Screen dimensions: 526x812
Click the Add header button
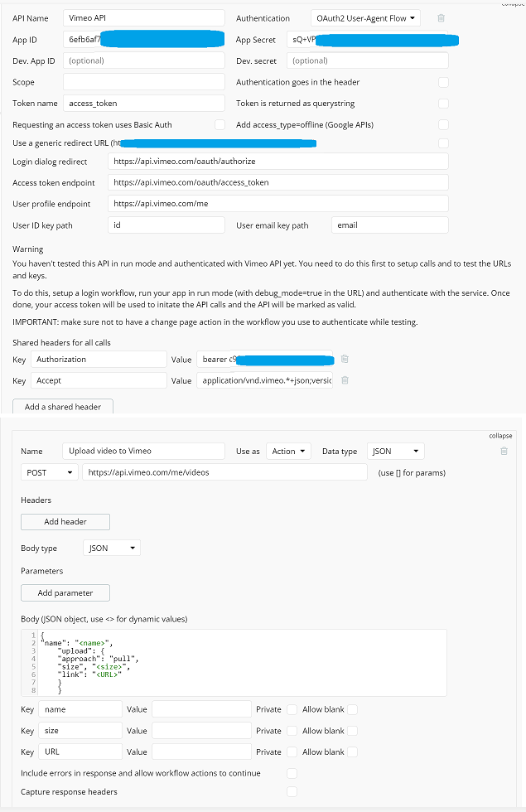point(65,521)
